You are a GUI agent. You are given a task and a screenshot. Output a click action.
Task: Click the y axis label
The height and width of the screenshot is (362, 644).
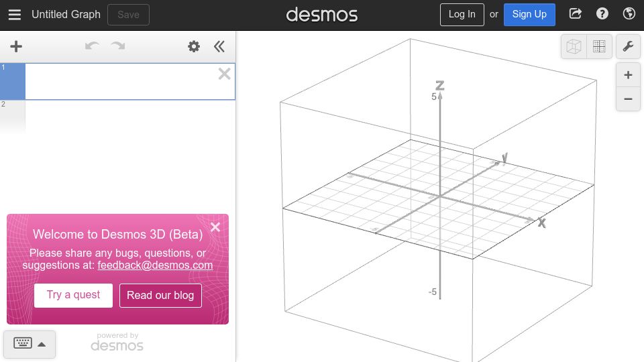pyautogui.click(x=504, y=158)
